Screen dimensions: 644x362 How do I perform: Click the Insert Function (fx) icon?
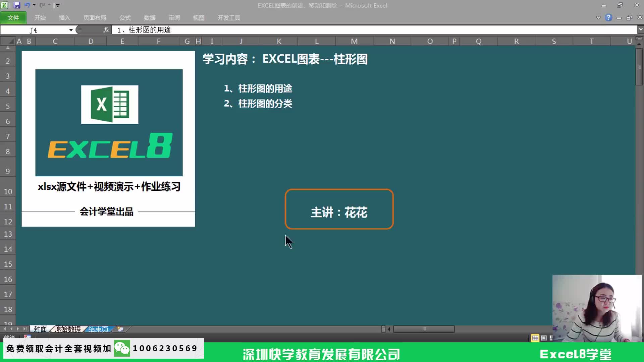(x=106, y=29)
